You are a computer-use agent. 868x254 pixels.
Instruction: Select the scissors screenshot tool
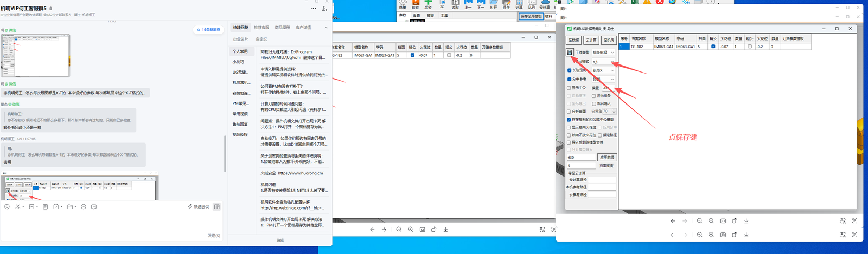[17, 206]
